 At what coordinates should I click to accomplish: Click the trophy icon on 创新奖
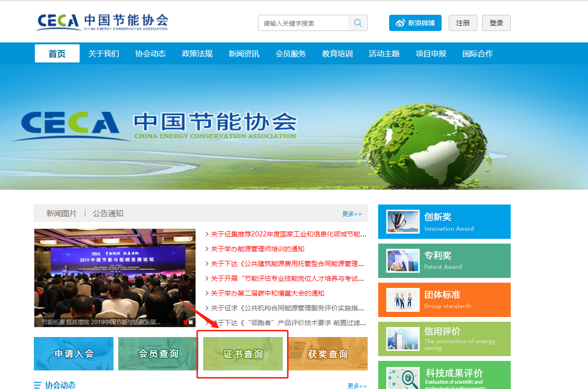pyautogui.click(x=403, y=222)
